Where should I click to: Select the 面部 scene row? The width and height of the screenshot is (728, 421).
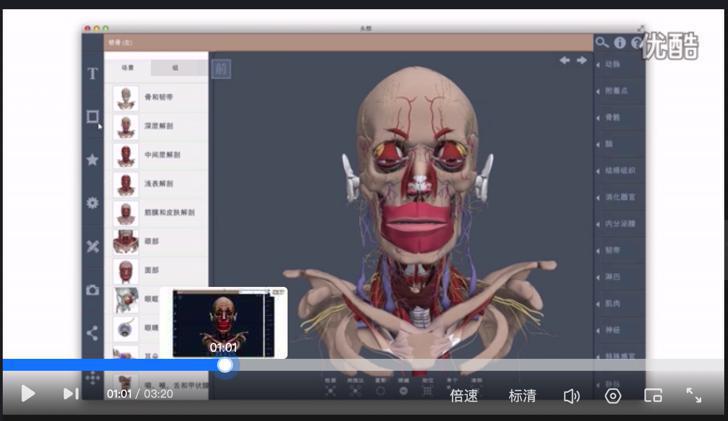coord(158,270)
